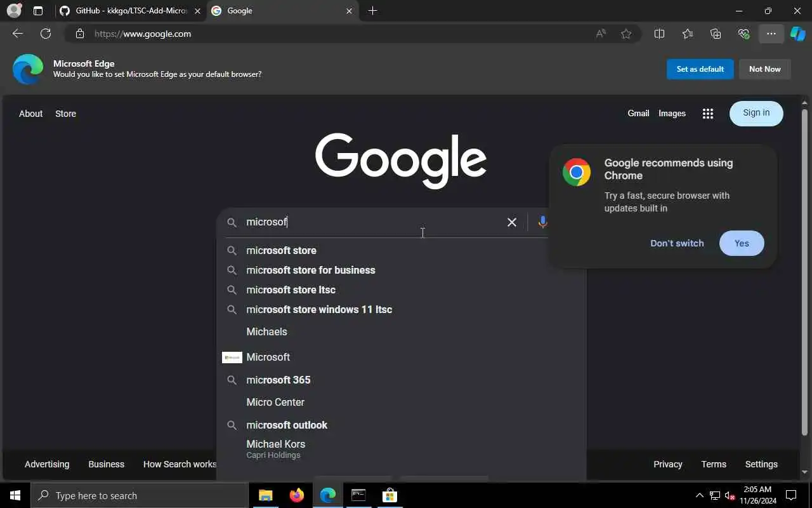The image size is (812, 508).
Task: Click the taskbar 'Type here to search' box
Action: 140,495
